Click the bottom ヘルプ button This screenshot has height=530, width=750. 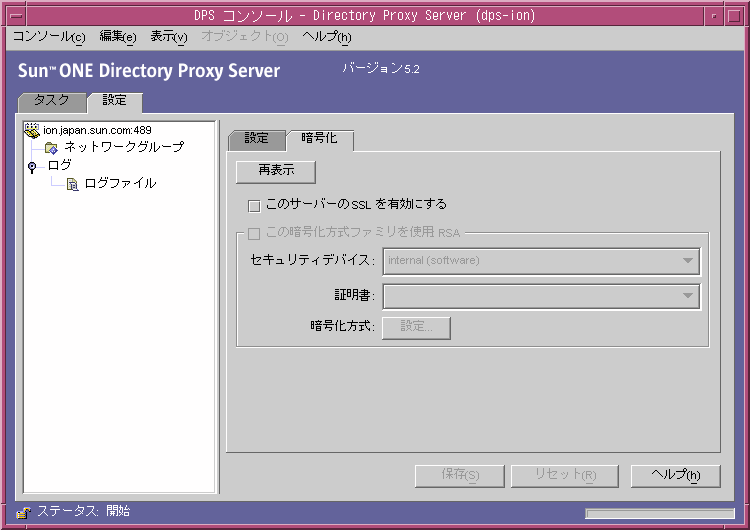click(x=675, y=475)
